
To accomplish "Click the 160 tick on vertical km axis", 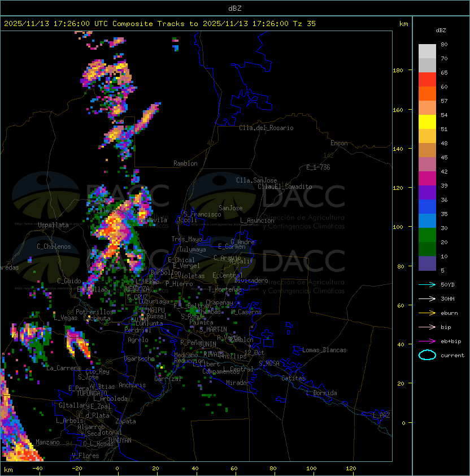I will click(x=398, y=110).
